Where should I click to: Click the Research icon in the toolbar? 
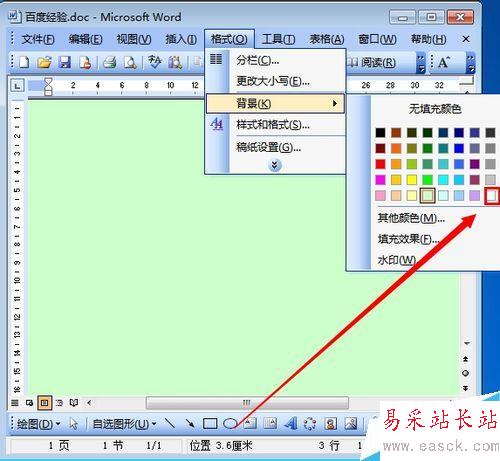pos(175,62)
